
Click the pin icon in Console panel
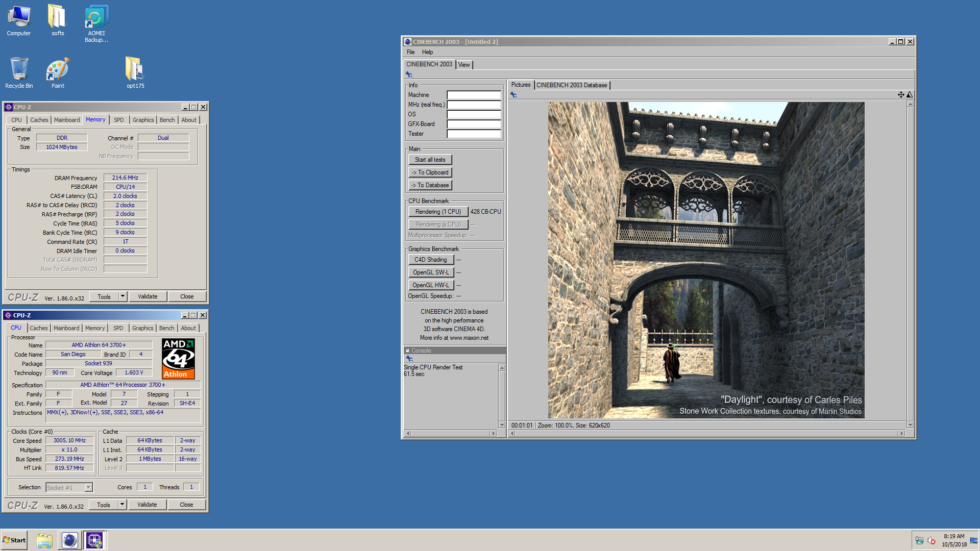pos(409,359)
